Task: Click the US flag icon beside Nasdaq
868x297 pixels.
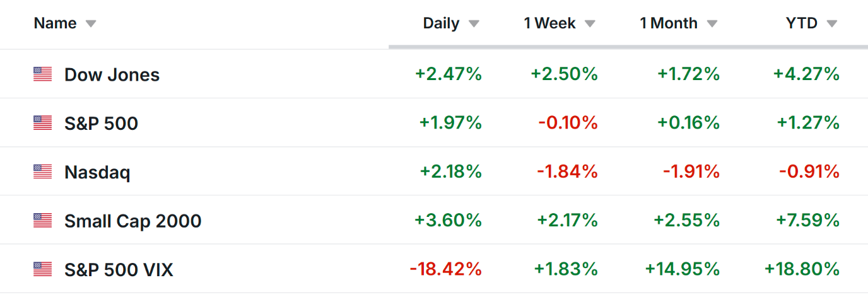Action: (x=42, y=172)
